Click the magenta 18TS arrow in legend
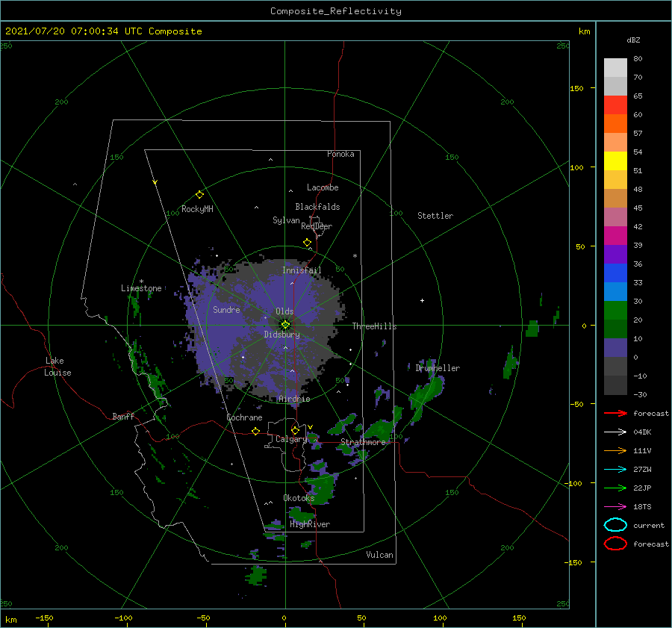This screenshot has width=672, height=628. point(615,507)
